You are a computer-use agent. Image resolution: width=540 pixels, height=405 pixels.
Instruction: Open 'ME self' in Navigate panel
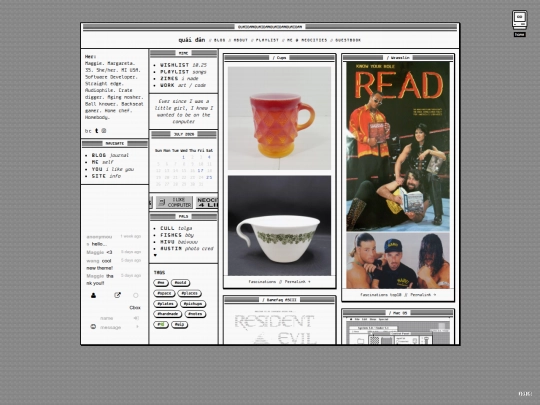102,162
